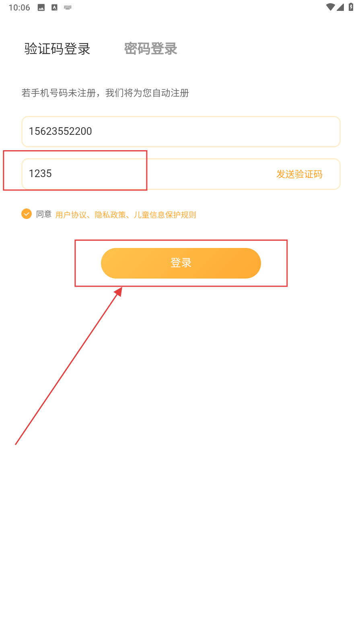Tap the 同意 label text
Screen dimensions: 362x644
[x=44, y=214]
